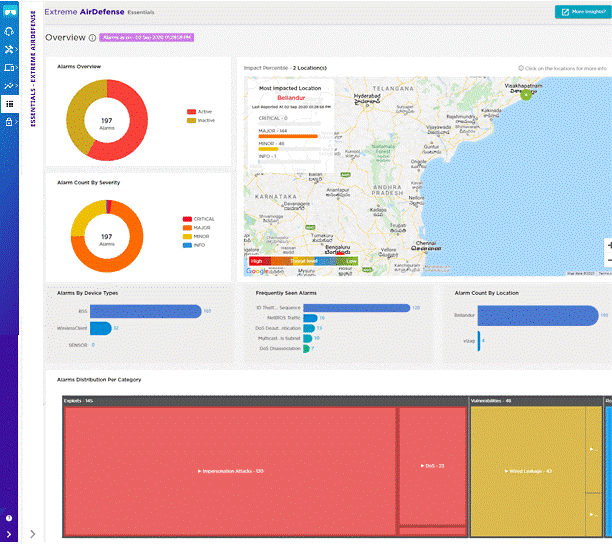612x544 pixels.
Task: Click the More Insights button
Action: (581, 12)
